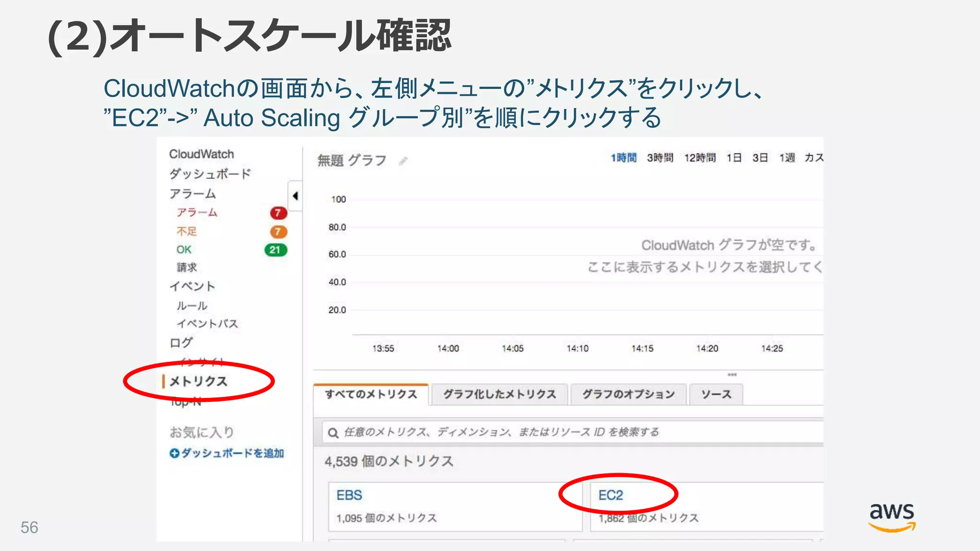Image resolution: width=980 pixels, height=551 pixels.
Task: Click 1,095 個のメトリクス under EBS
Action: 387,518
